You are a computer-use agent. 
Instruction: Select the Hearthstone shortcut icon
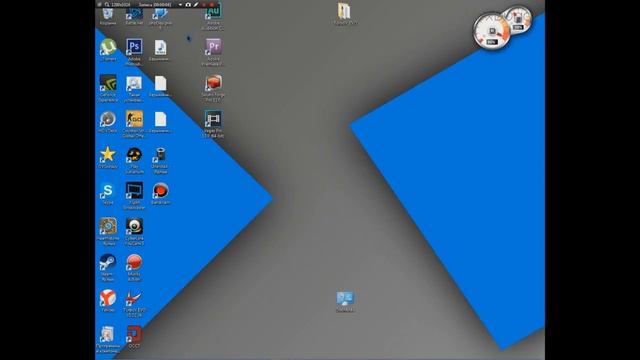[108, 227]
